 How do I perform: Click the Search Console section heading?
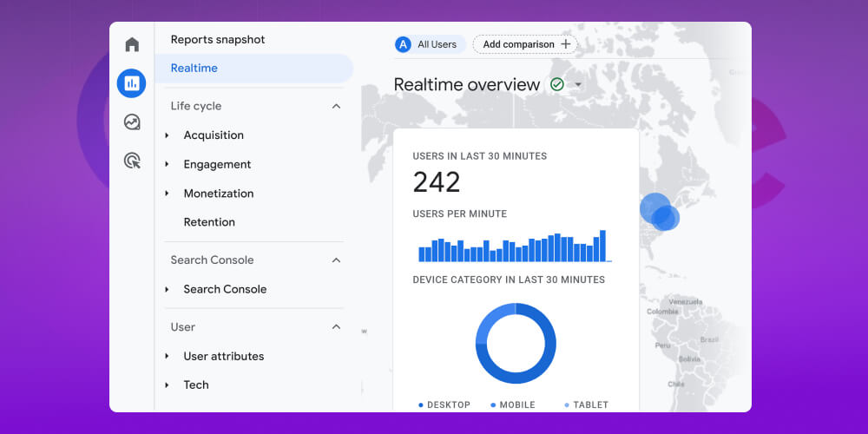coord(212,260)
